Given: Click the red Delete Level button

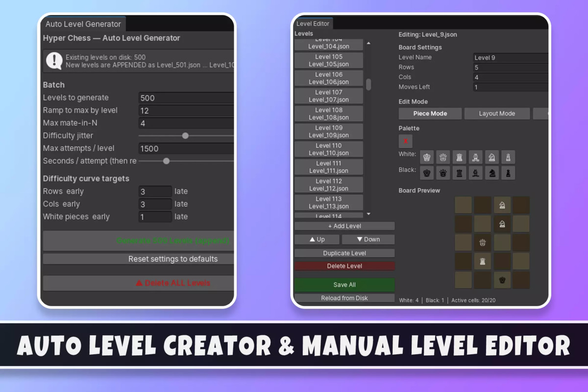Looking at the screenshot, I should 344,266.
